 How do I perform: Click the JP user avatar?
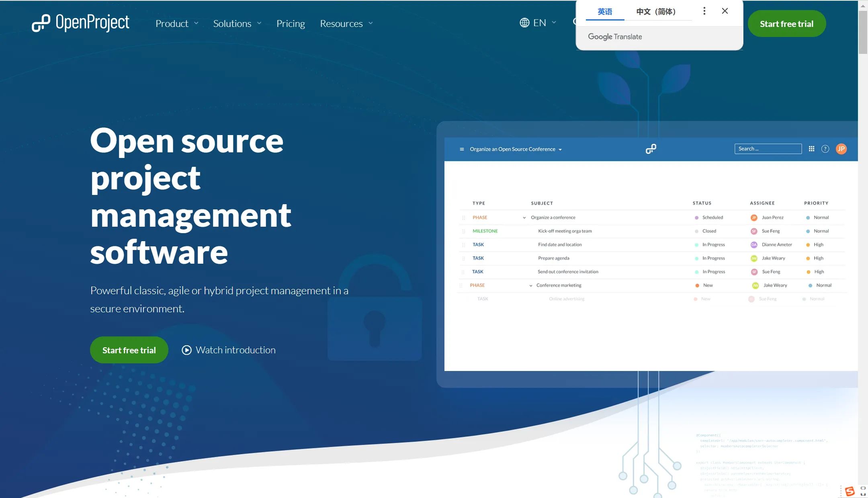[x=841, y=149]
